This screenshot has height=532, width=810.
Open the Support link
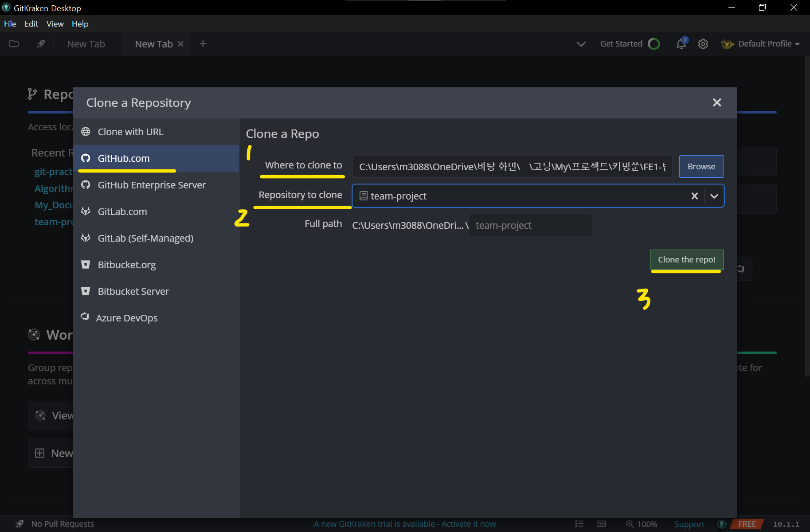[x=689, y=524]
